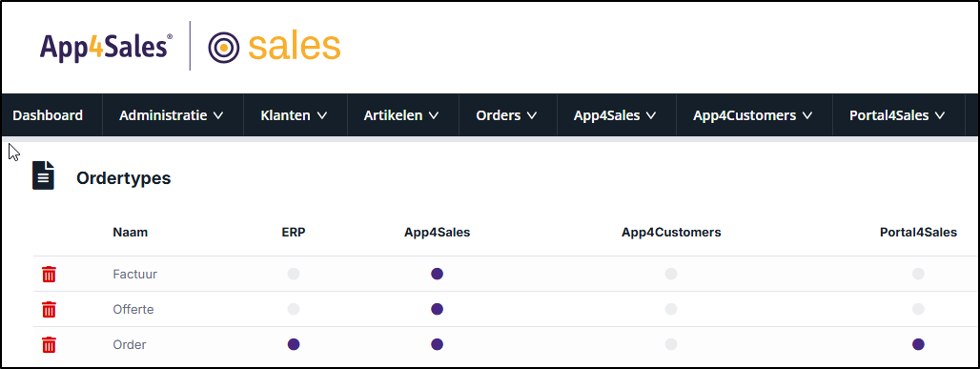Delete the Factuur order type

(x=49, y=274)
